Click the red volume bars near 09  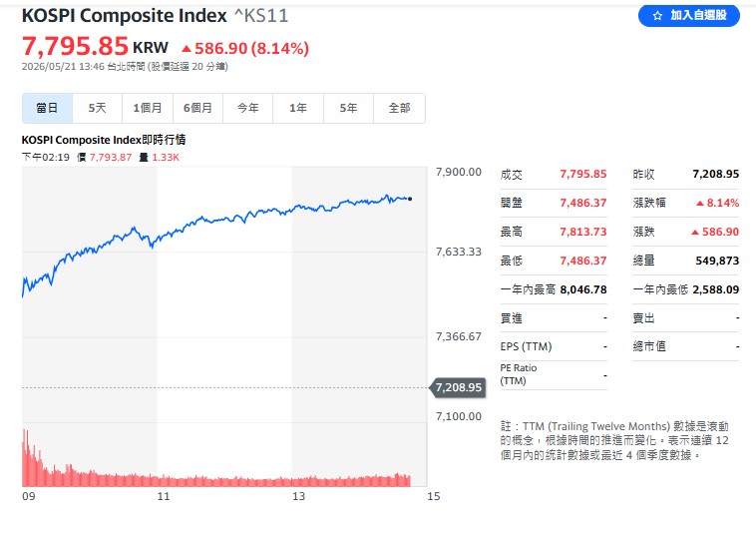30,458
